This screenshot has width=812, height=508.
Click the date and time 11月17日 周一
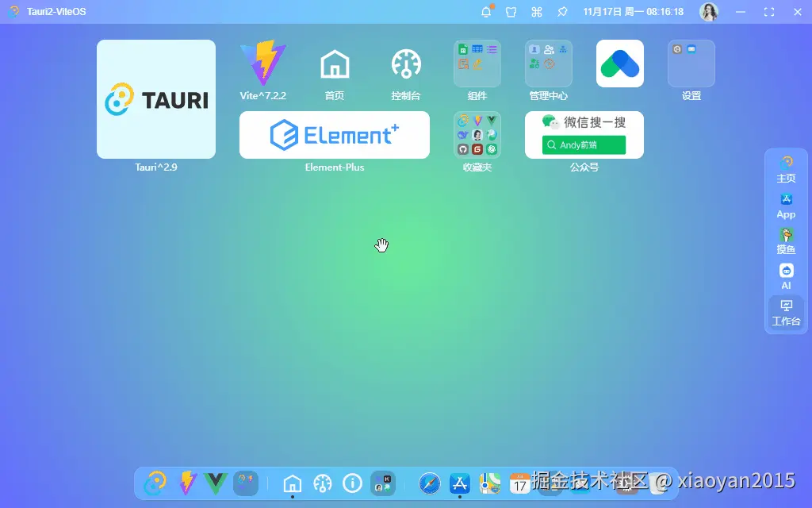click(633, 12)
